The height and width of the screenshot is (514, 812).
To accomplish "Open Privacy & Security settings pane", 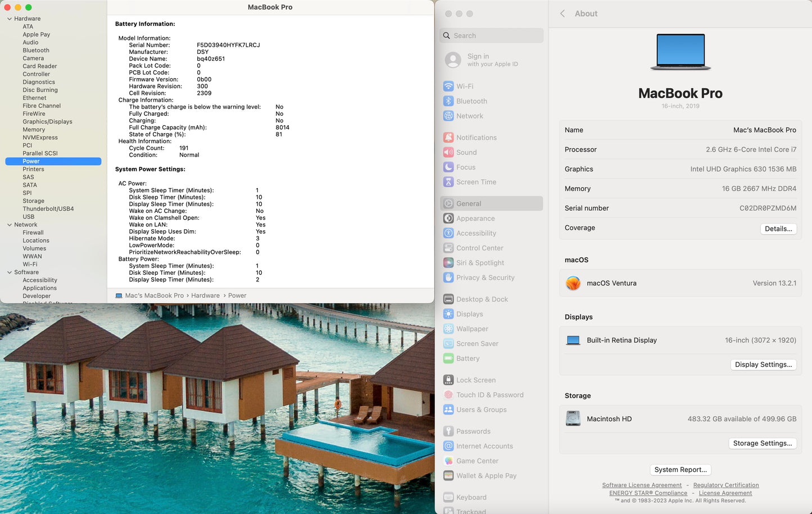I will tap(485, 278).
